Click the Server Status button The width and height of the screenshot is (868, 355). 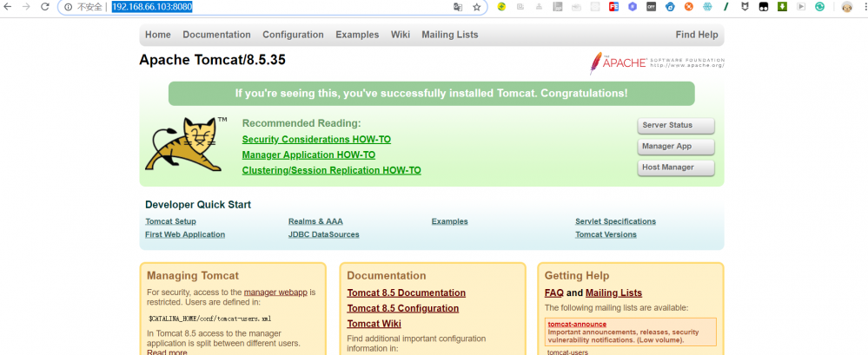pyautogui.click(x=675, y=125)
